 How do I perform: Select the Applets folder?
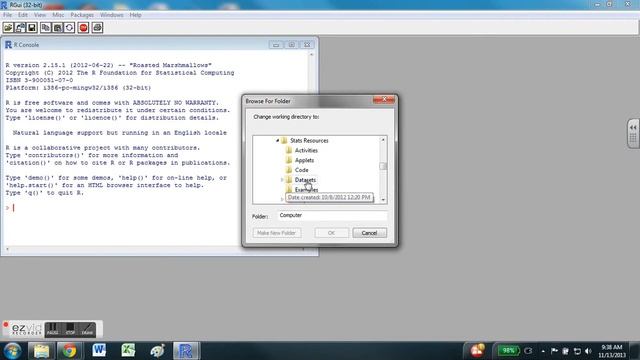(x=304, y=160)
